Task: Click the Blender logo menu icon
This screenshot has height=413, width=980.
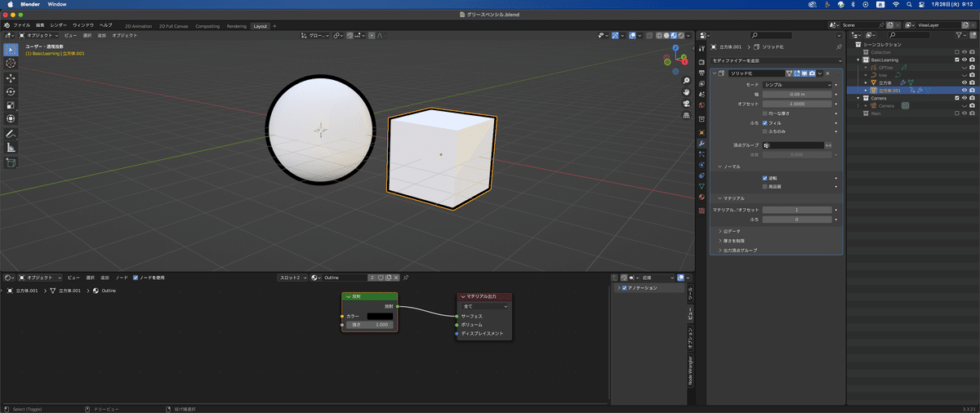Action: tap(6, 25)
